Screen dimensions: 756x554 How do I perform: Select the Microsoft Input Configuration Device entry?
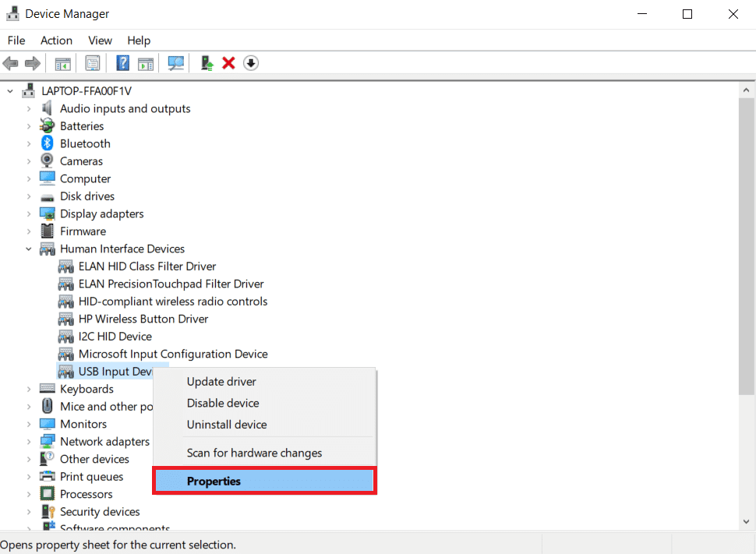pos(173,354)
